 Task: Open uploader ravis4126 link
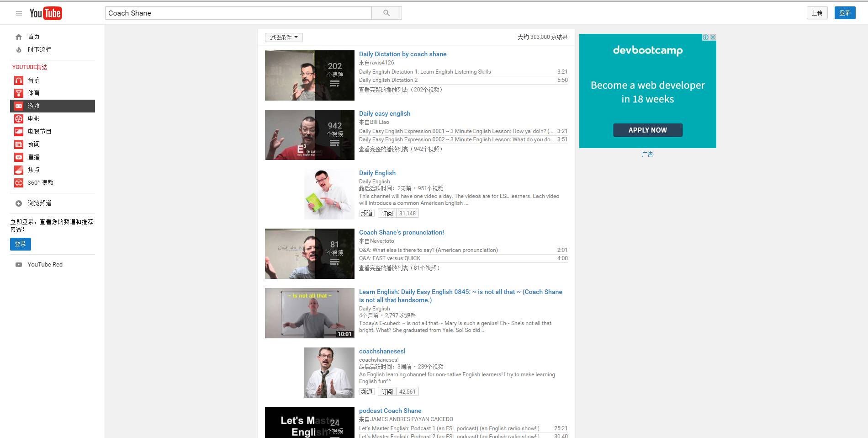(382, 63)
